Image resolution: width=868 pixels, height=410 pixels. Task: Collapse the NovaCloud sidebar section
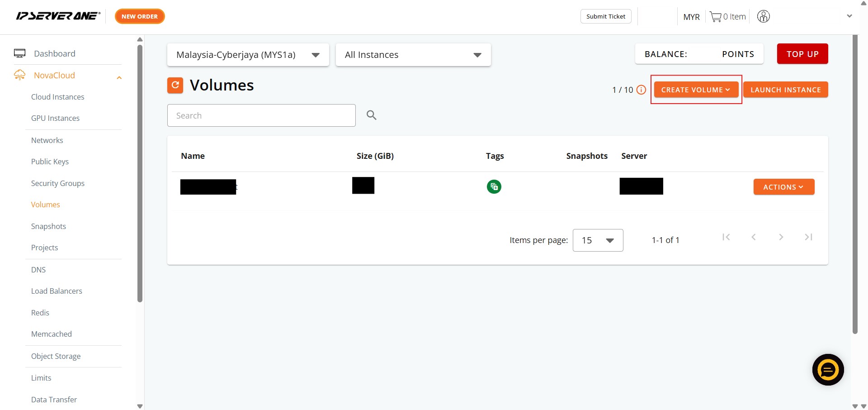(119, 77)
